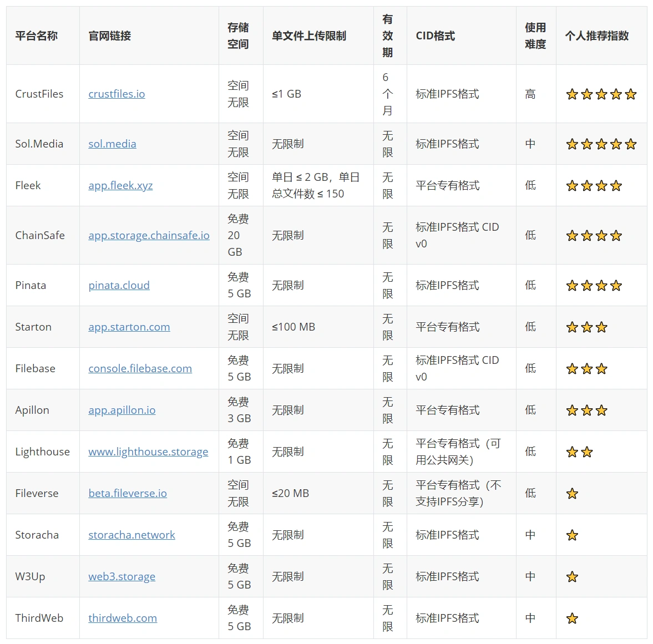Click the four-star rating in the Pinata row
This screenshot has height=644, width=653.
tap(594, 286)
